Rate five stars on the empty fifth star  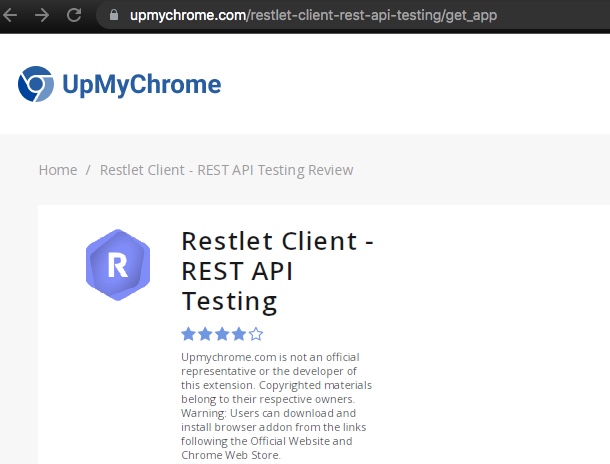click(x=256, y=334)
